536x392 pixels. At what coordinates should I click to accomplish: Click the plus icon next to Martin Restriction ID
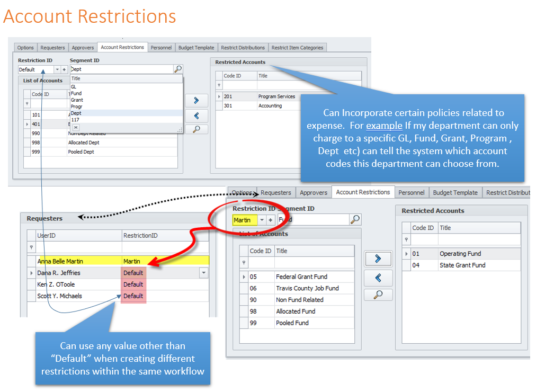coord(270,220)
